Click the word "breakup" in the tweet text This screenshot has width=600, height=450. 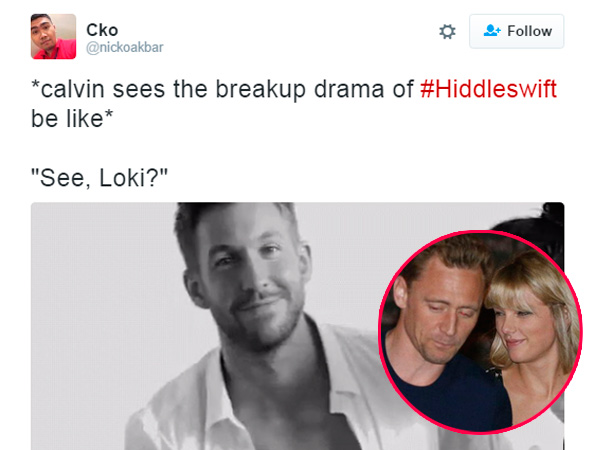260,90
